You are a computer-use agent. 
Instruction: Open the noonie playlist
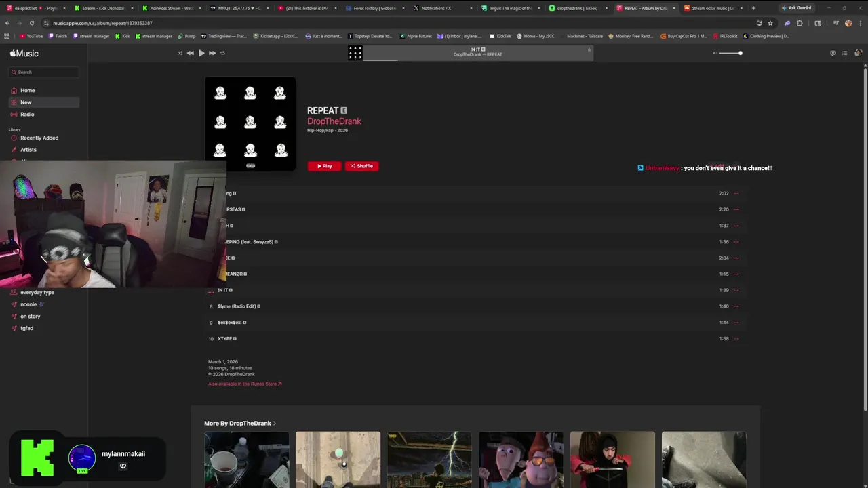tap(44, 304)
